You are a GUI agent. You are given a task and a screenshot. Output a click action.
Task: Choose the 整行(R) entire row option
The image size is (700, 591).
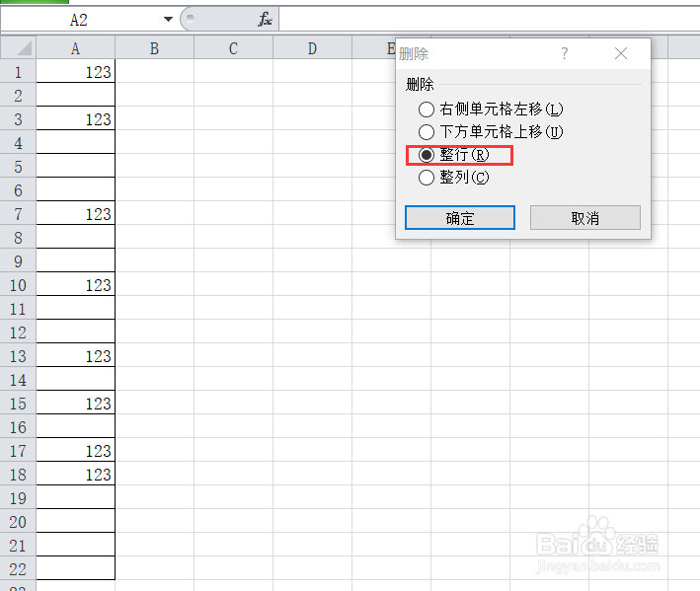click(x=453, y=155)
